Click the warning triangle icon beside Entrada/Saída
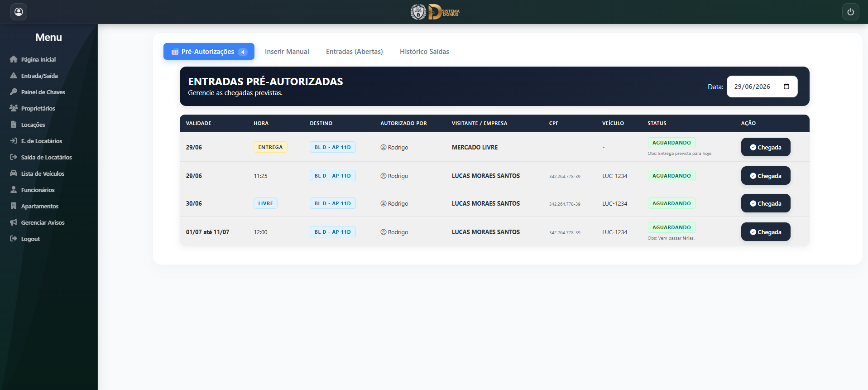The height and width of the screenshot is (390, 868). (14, 76)
